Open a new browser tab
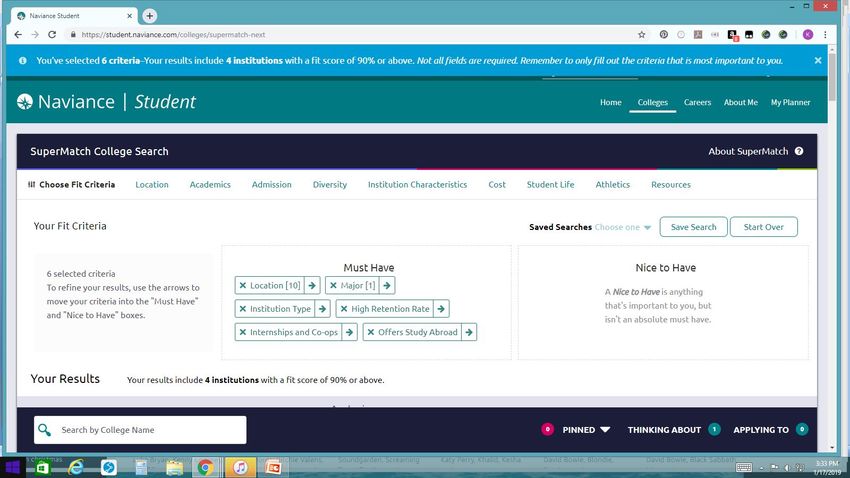The image size is (850, 478). (x=150, y=16)
